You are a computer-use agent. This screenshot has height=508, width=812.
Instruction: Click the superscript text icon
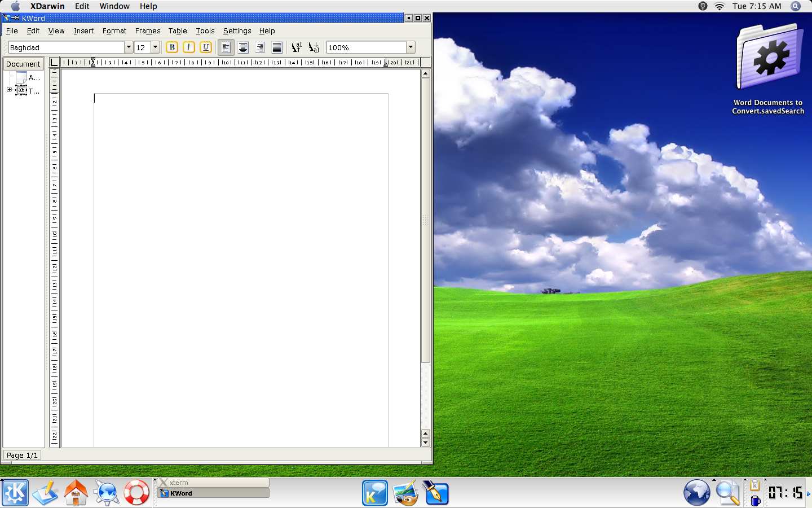coord(297,47)
